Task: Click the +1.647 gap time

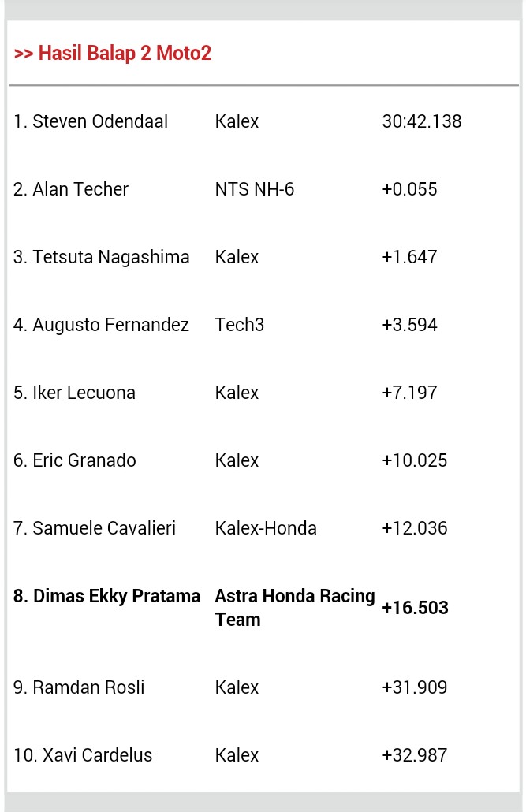Action: coord(409,257)
